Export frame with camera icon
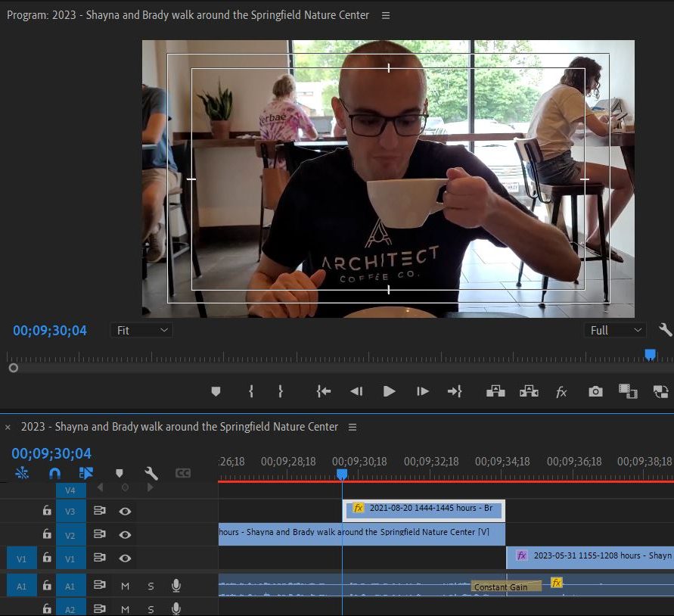The height and width of the screenshot is (616, 674). (595, 391)
